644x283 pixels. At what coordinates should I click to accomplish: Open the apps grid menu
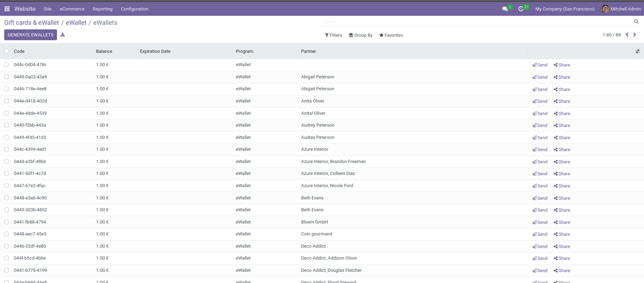(x=7, y=9)
